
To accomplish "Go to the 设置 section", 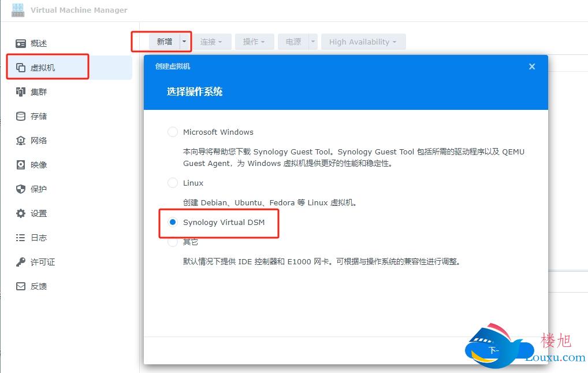I will point(70,213).
